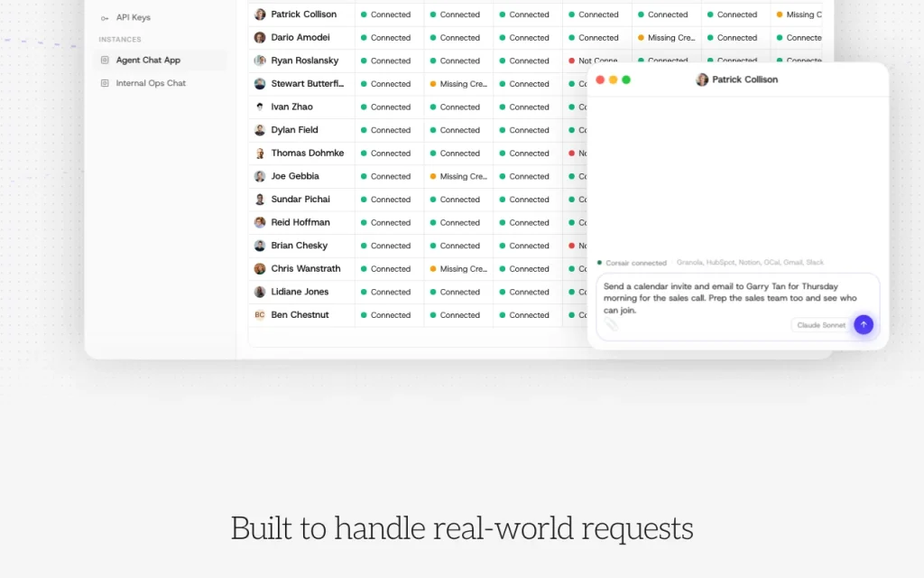Click the BC initials avatar for Ben Chestnut
The width and height of the screenshot is (924, 578).
pyautogui.click(x=260, y=315)
